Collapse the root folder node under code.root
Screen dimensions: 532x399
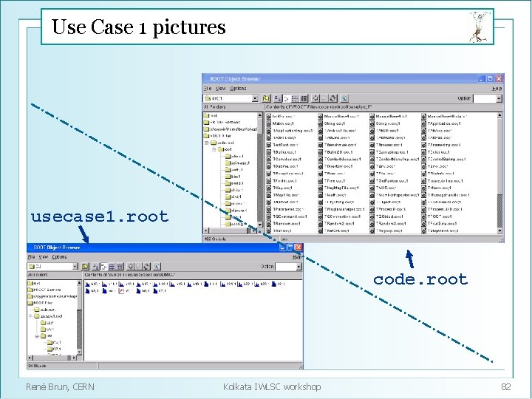[x=214, y=149]
